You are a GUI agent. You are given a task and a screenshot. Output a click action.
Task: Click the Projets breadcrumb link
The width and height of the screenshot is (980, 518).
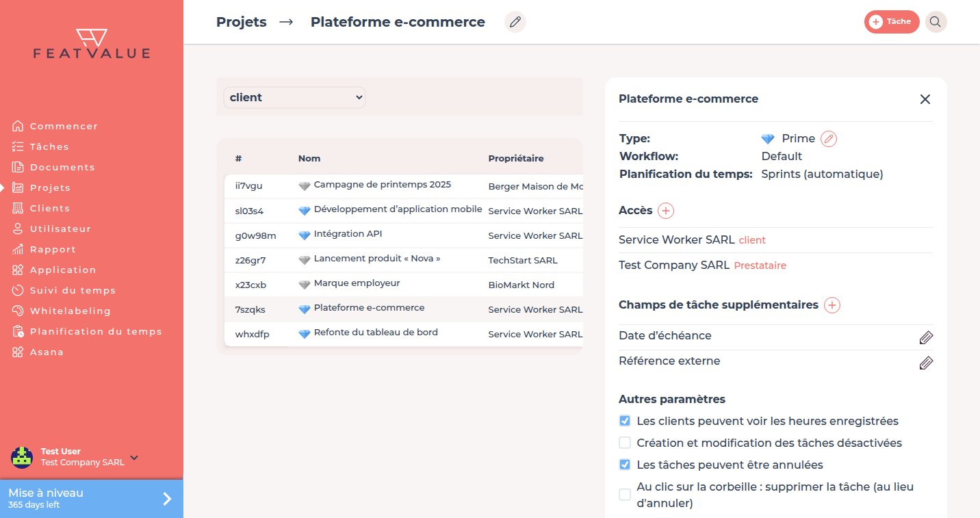[242, 22]
